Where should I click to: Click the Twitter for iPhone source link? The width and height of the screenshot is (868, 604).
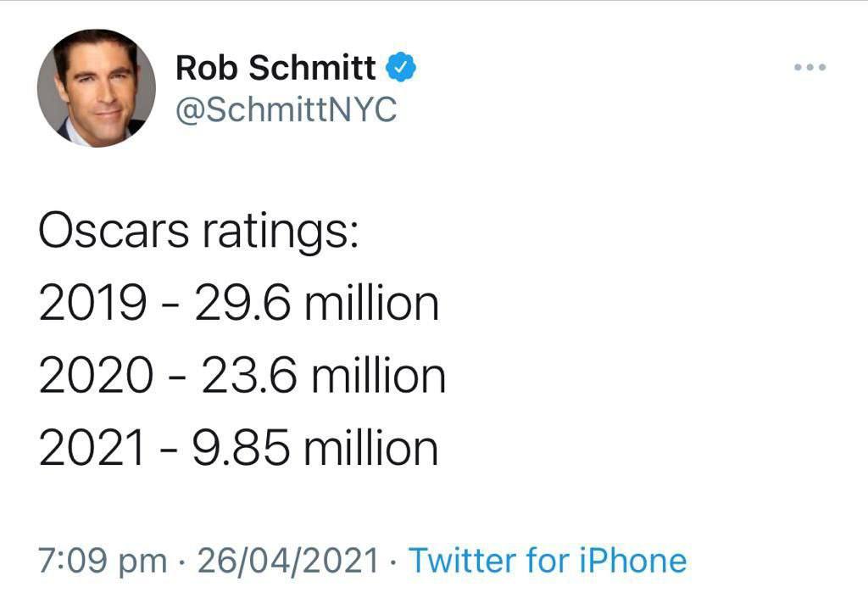coord(548,561)
